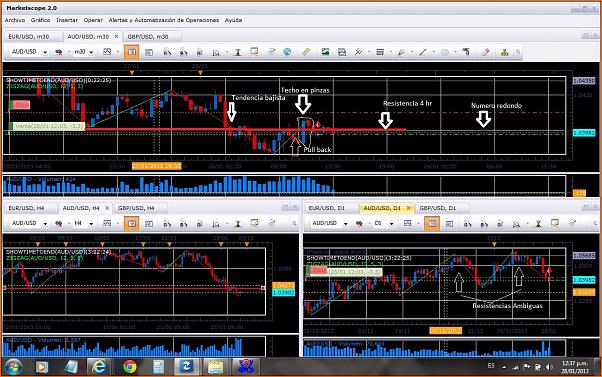Viewport: 602px width, 377px height.
Task: Close the AUD/USD, H4 tab
Action: (x=107, y=208)
